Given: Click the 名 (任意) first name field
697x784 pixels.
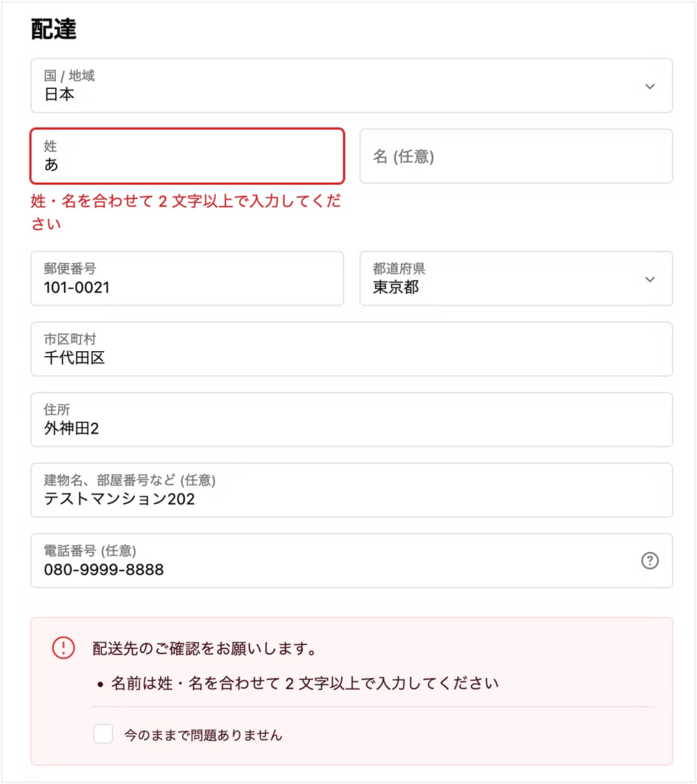Looking at the screenshot, I should pos(516,156).
